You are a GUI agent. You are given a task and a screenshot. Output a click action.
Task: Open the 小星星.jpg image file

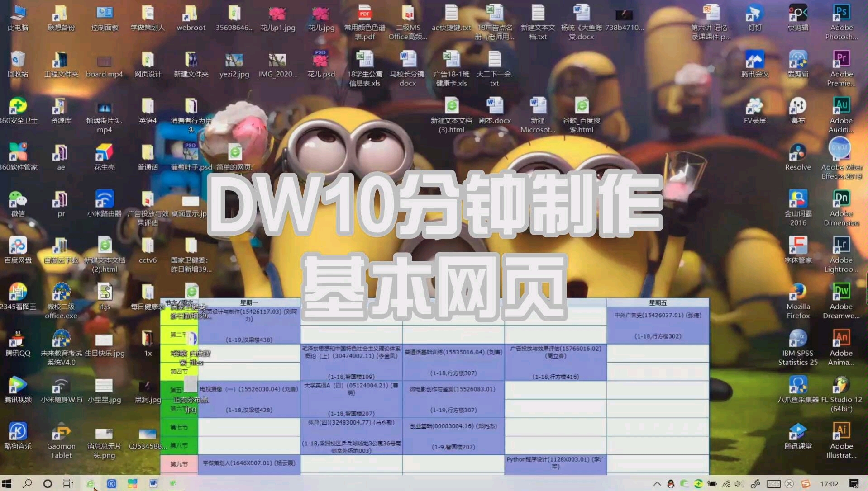tap(105, 390)
